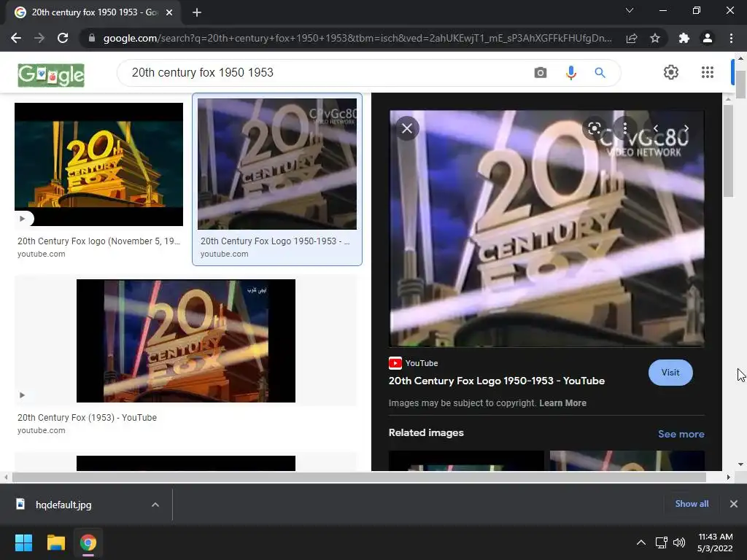747x560 pixels.
Task: Go back to the previous page
Action: click(16, 38)
